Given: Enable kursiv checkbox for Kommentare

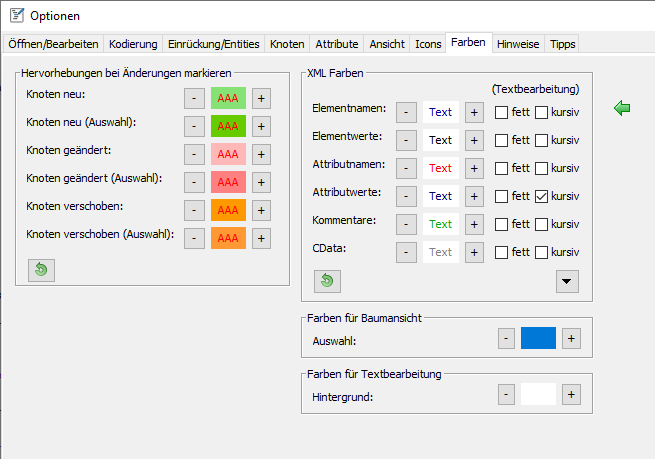Looking at the screenshot, I should click(x=542, y=224).
